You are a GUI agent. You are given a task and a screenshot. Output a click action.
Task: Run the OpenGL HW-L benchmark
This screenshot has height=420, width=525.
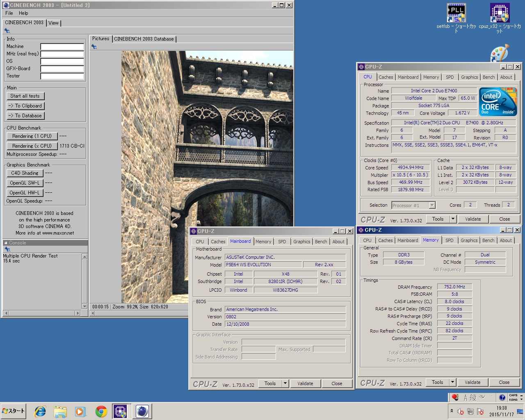25,193
